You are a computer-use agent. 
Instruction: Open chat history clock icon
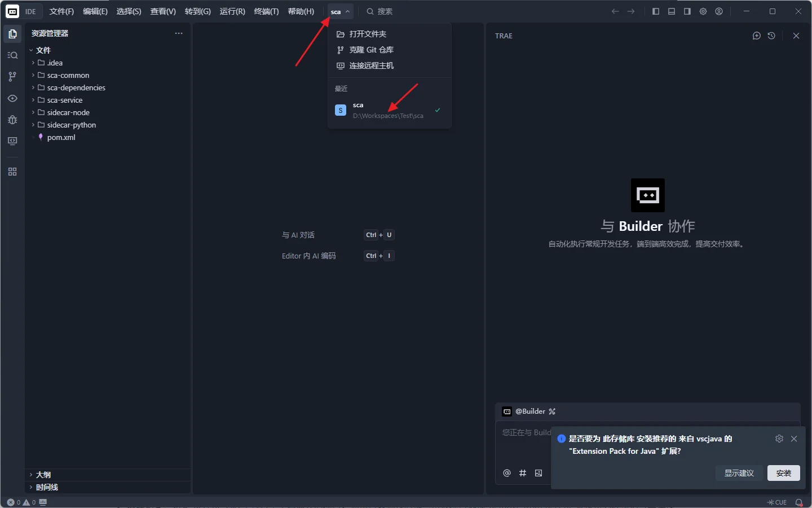(771, 36)
